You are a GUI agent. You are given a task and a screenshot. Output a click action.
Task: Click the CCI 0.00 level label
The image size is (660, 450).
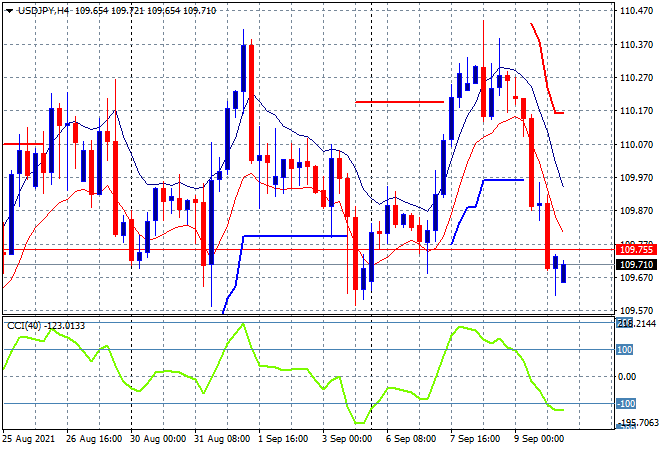point(627,377)
